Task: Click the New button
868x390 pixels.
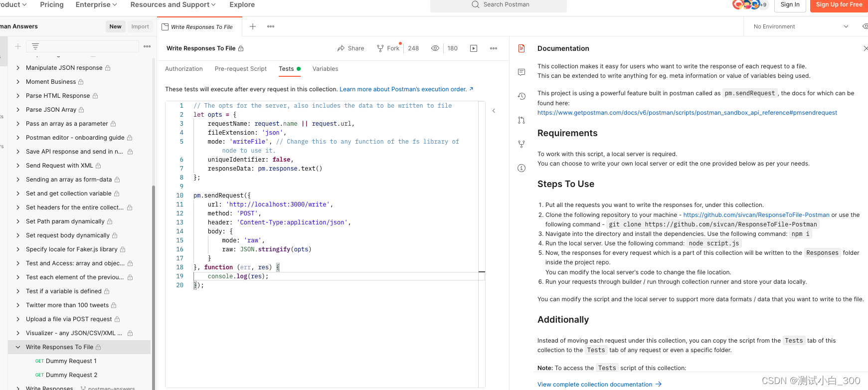Action: [115, 26]
